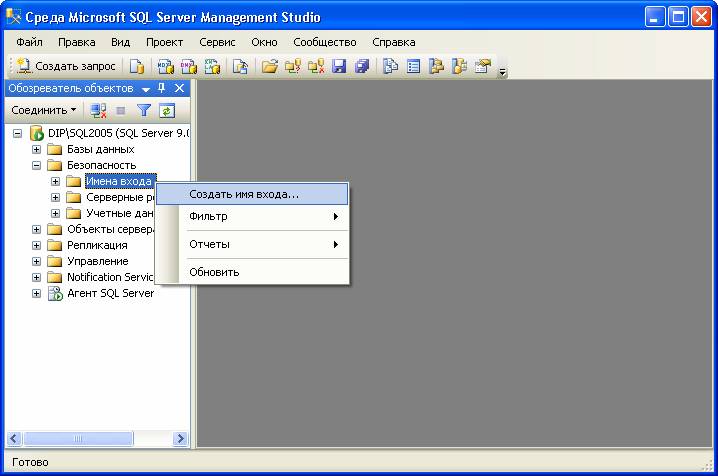Collapse the Безопасность node
Image resolution: width=718 pixels, height=476 pixels.
tap(37, 165)
